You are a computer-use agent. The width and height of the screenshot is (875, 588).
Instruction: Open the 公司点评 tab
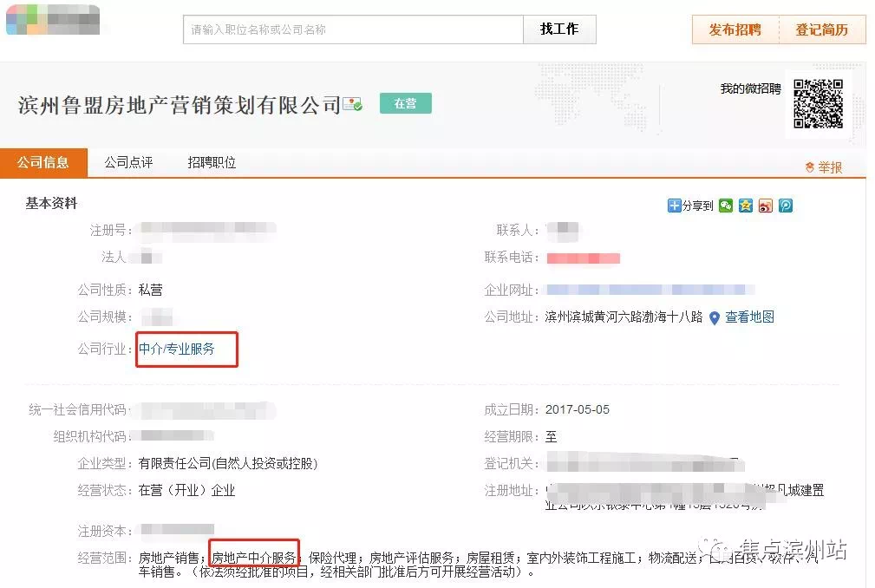[128, 163]
